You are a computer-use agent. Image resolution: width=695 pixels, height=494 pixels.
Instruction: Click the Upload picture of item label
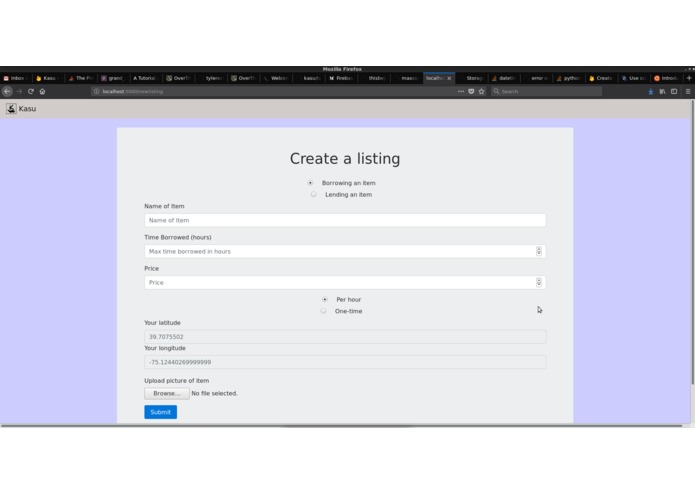tap(176, 381)
